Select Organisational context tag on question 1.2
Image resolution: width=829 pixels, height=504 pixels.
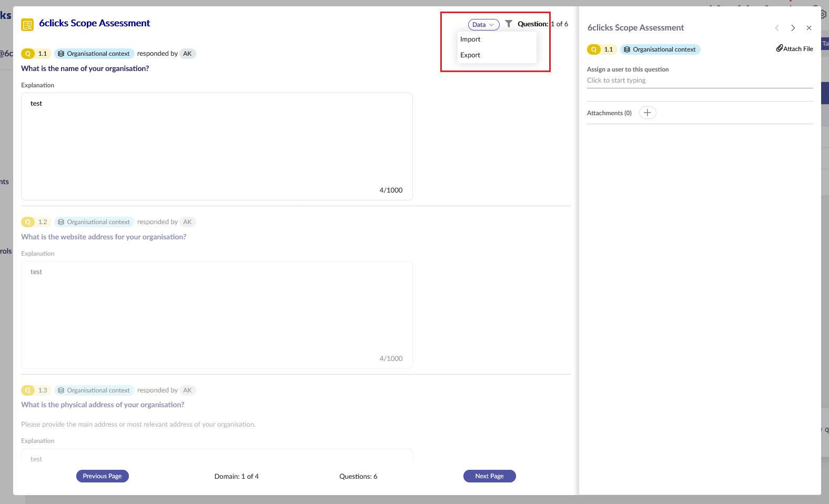point(94,222)
